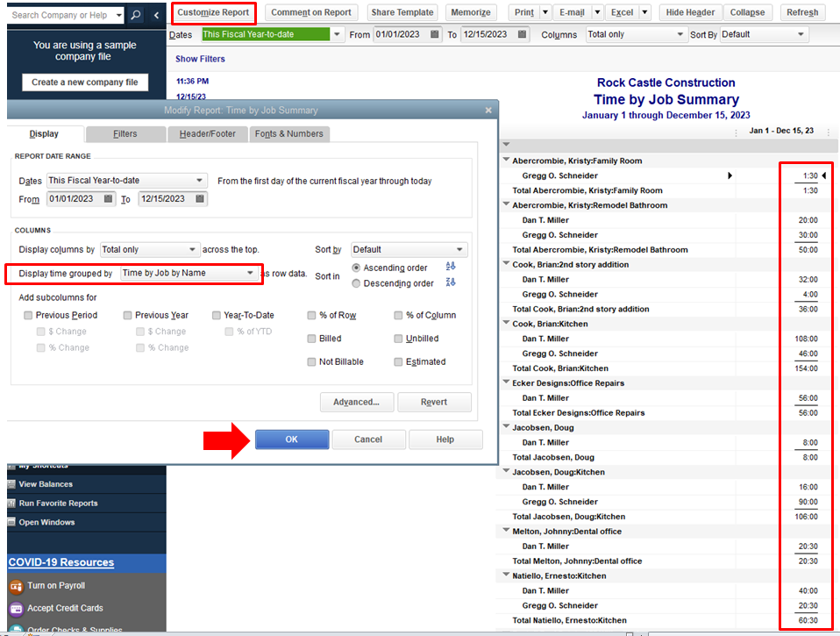Viewport: 840px width, 636px height.
Task: Open the report toolbar Sort By dropdown
Action: pyautogui.click(x=764, y=34)
